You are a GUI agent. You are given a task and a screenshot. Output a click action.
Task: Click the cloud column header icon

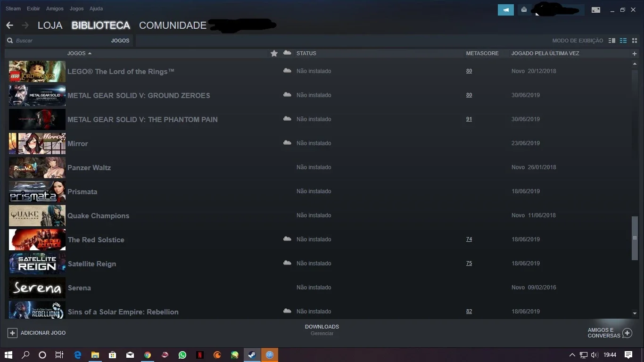pyautogui.click(x=287, y=53)
